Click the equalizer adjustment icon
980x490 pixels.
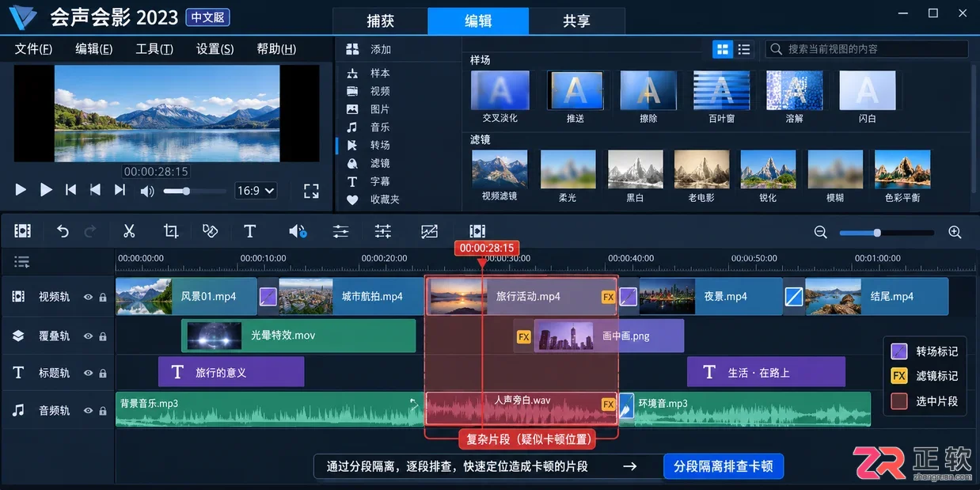click(383, 231)
